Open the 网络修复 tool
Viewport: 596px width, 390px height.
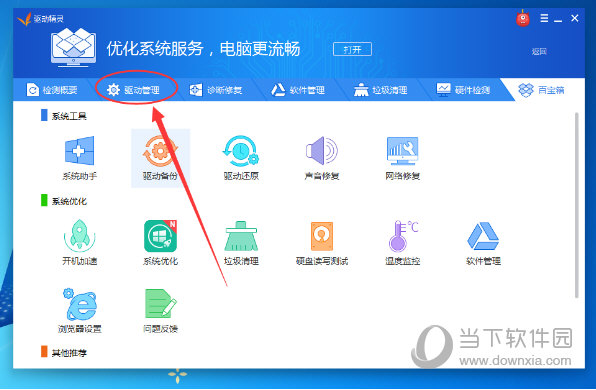pyautogui.click(x=402, y=158)
